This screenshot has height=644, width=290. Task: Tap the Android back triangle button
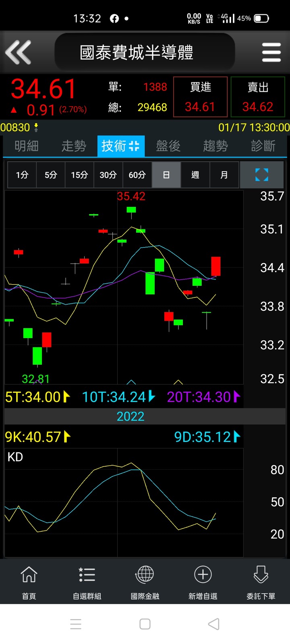click(x=214, y=624)
